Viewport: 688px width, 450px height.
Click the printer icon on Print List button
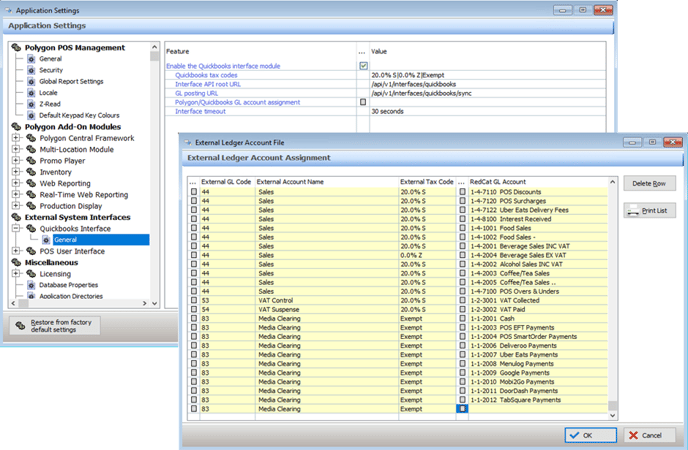click(x=633, y=211)
